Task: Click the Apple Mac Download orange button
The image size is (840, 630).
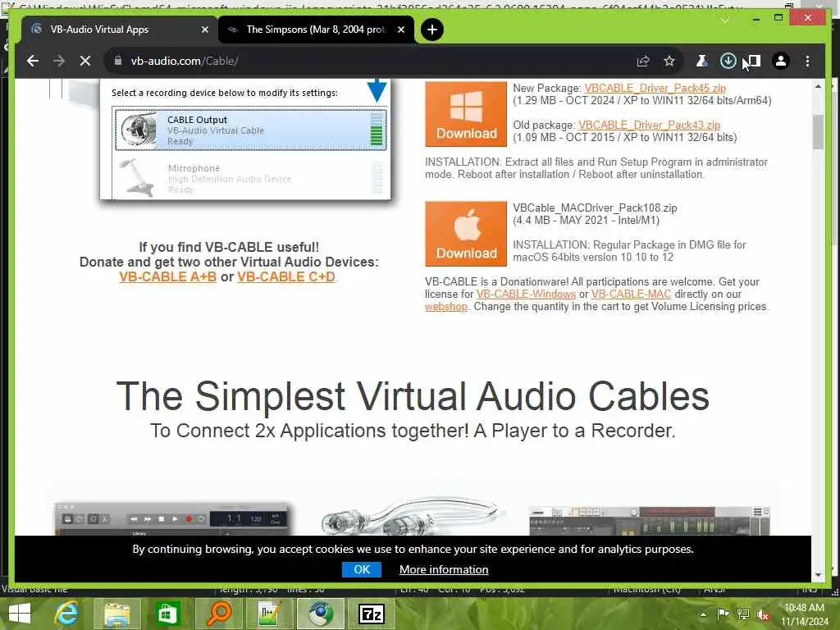Action: point(466,234)
